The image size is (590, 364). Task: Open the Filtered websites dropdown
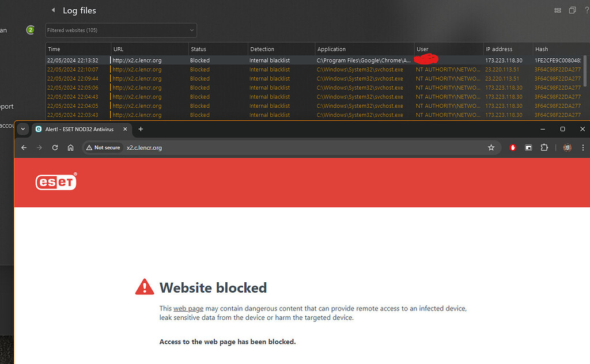(x=121, y=30)
